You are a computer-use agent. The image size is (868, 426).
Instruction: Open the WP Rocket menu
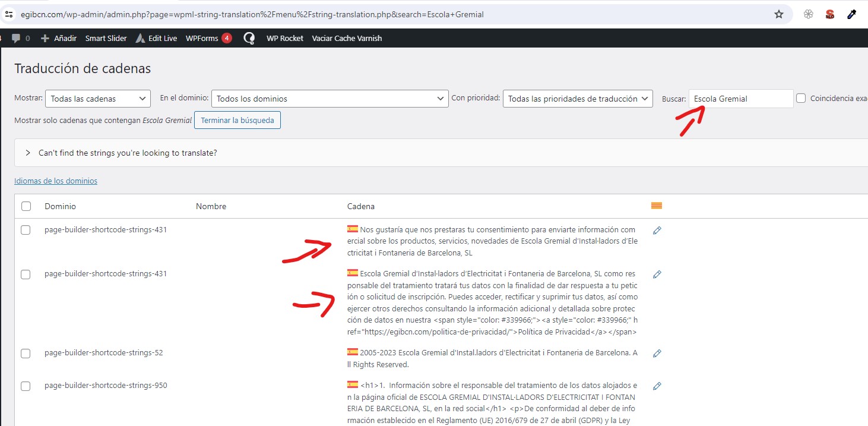click(285, 38)
